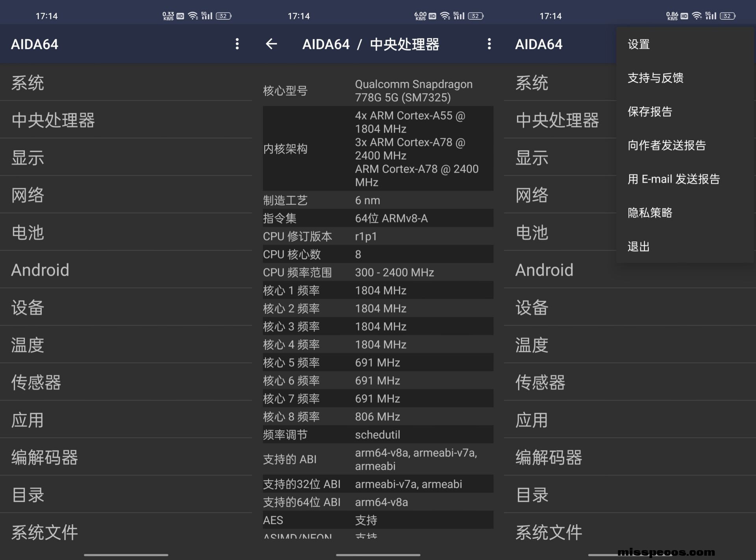The width and height of the screenshot is (756, 560).
Task: Open 网络 category in the left screen
Action: 126,195
